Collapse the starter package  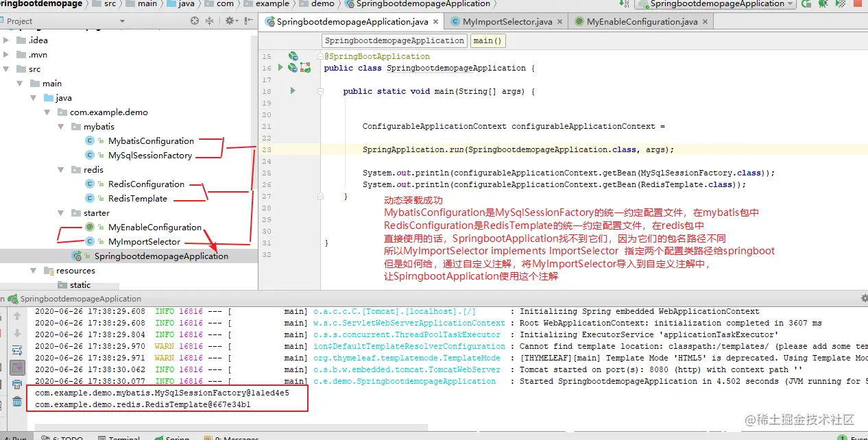[x=61, y=213]
